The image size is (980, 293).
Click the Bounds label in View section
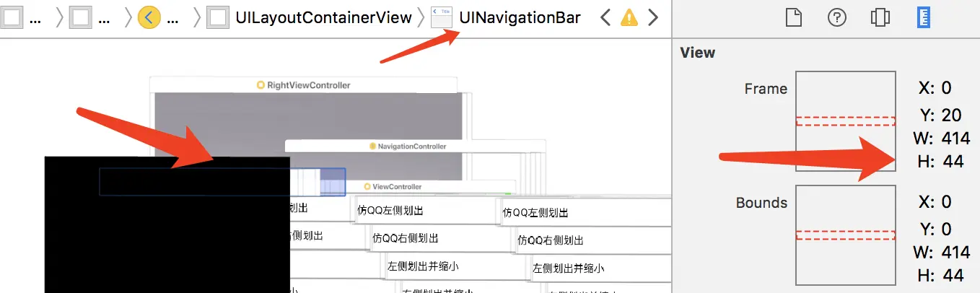761,203
